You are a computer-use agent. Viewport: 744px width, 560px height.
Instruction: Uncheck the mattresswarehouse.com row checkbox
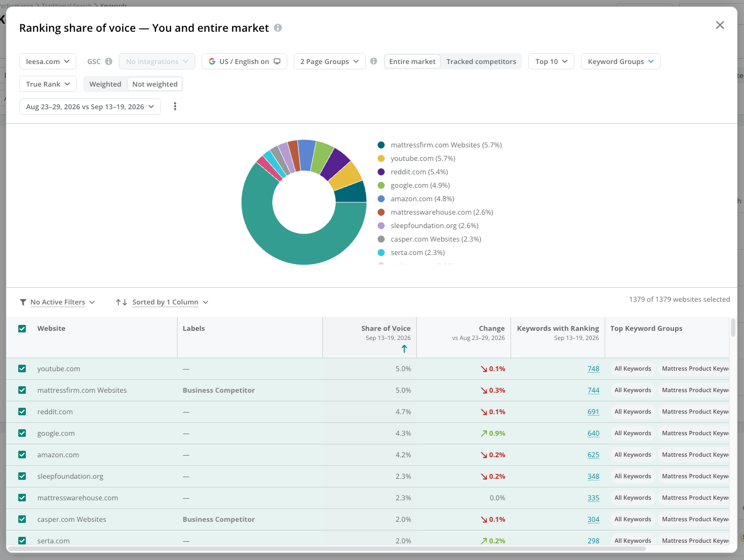tap(22, 498)
